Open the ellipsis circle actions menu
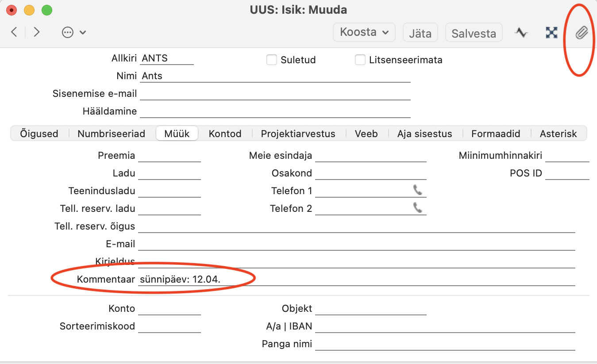The image size is (597, 364). click(x=68, y=32)
